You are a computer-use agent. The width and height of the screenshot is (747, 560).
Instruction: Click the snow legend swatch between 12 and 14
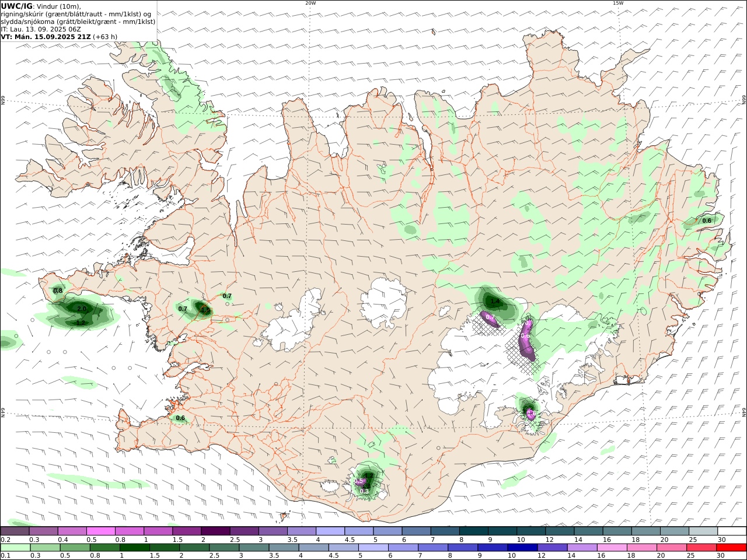point(560,531)
